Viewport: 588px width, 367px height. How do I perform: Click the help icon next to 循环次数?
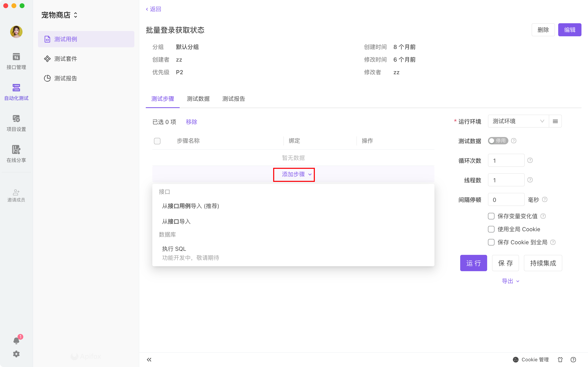point(530,160)
